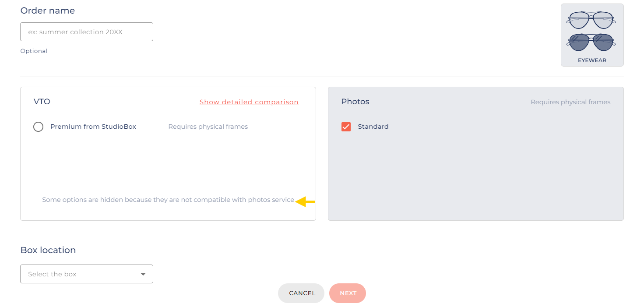Open Show detailed comparison link
The image size is (644, 307).
[x=249, y=102]
